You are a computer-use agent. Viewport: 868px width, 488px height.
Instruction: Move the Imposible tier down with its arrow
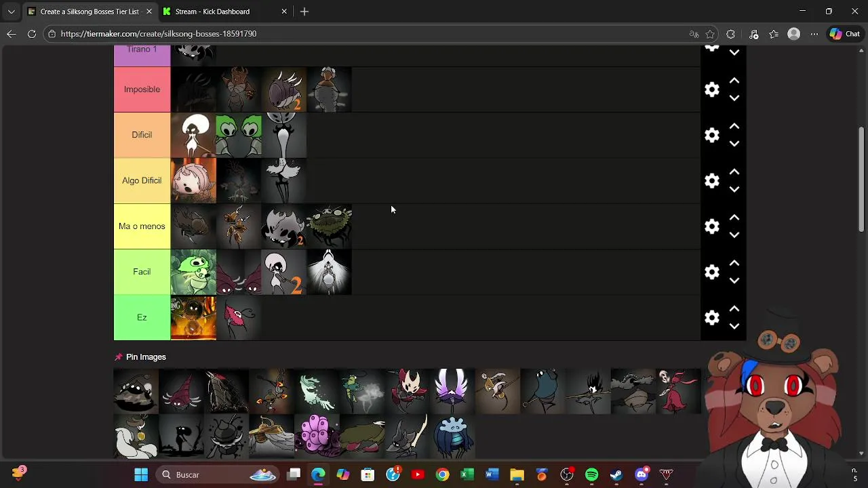(734, 98)
